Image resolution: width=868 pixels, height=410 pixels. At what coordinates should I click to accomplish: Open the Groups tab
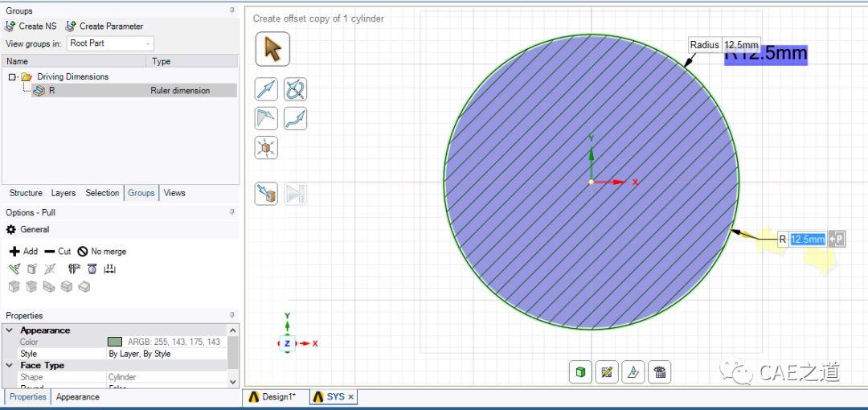tap(141, 193)
